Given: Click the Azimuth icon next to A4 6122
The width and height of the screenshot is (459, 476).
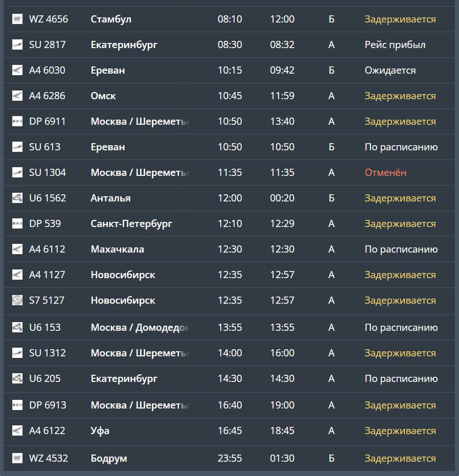Looking at the screenshot, I should (17, 430).
